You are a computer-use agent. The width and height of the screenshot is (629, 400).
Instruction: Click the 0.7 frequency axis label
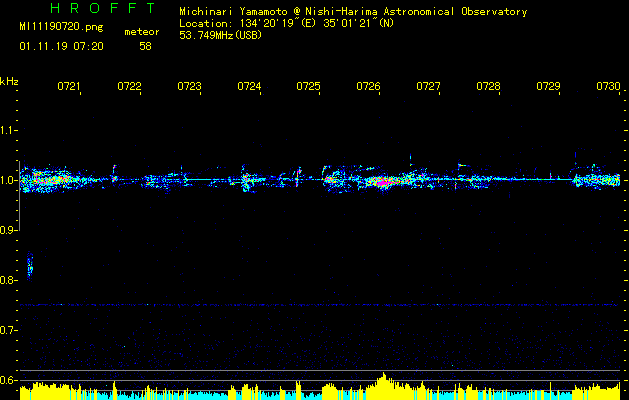(8, 330)
